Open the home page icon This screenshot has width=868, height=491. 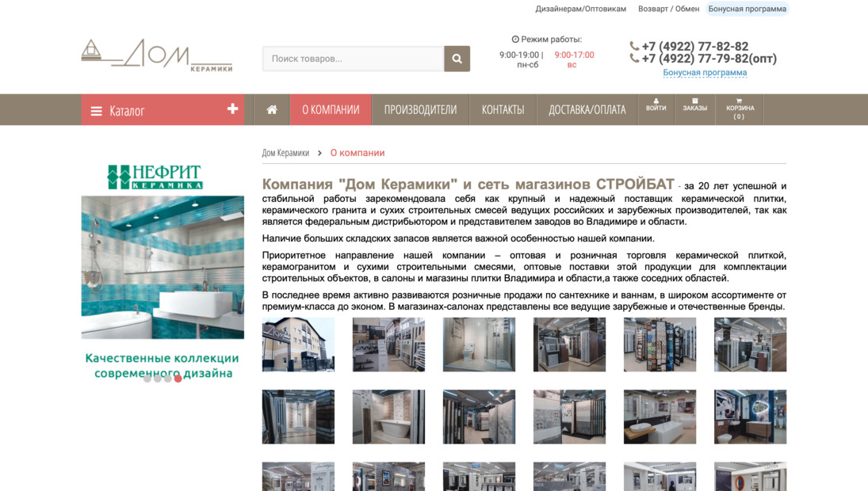coord(272,109)
